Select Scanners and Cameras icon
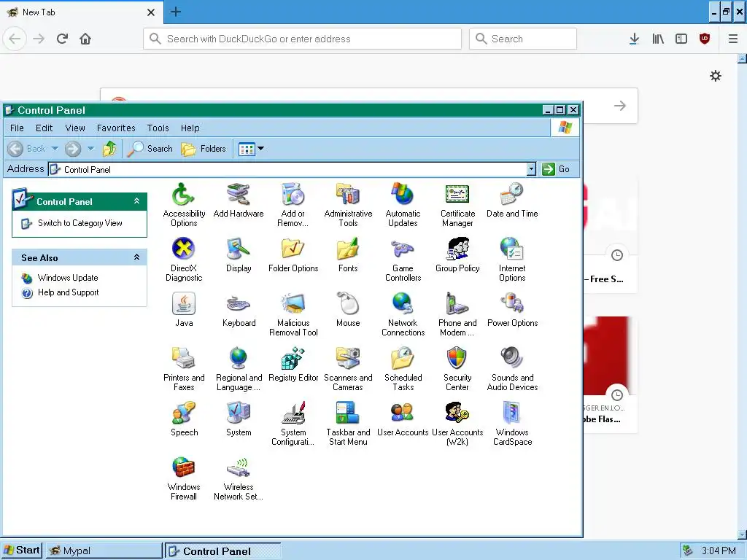Viewport: 747px width, 560px height. 348,358
